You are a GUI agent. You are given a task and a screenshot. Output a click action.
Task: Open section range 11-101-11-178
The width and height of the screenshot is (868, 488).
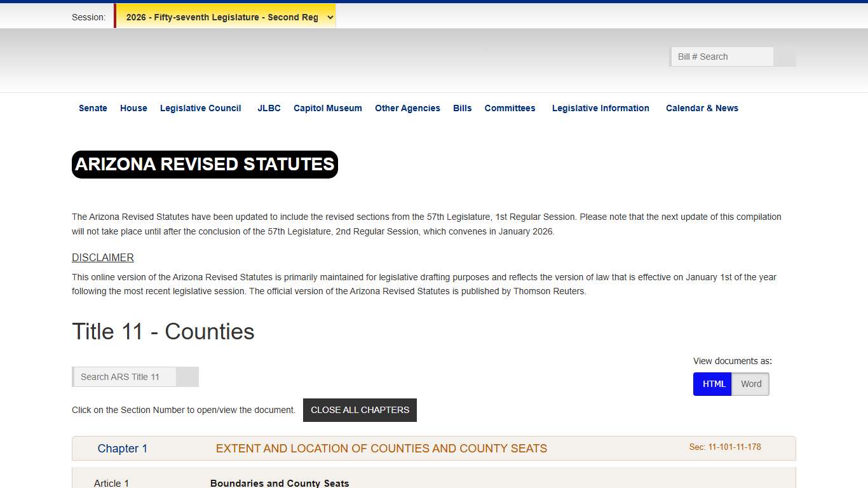[x=726, y=447]
